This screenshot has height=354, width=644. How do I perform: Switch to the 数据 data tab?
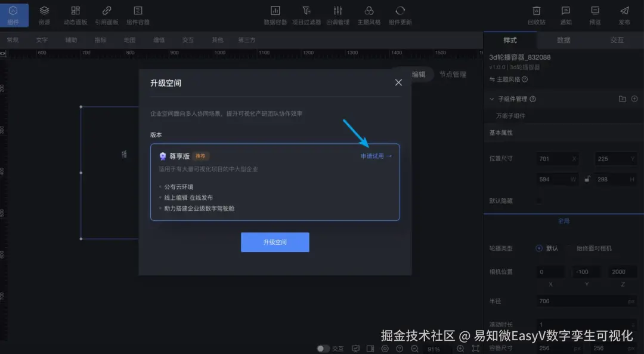point(563,40)
